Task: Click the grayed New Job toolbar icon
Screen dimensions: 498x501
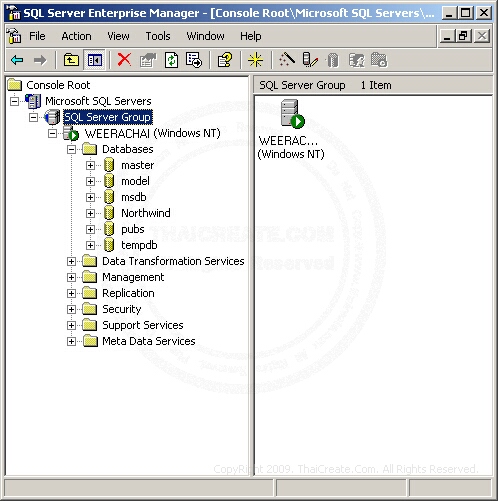Action: pyautogui.click(x=379, y=60)
